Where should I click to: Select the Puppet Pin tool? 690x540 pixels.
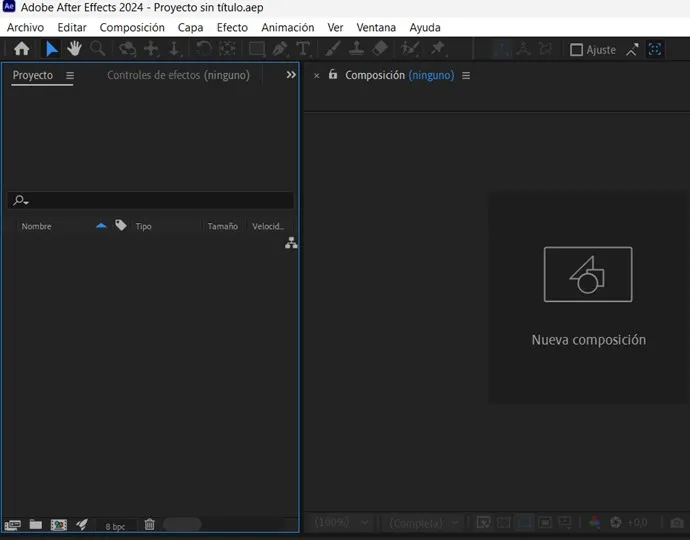[438, 48]
